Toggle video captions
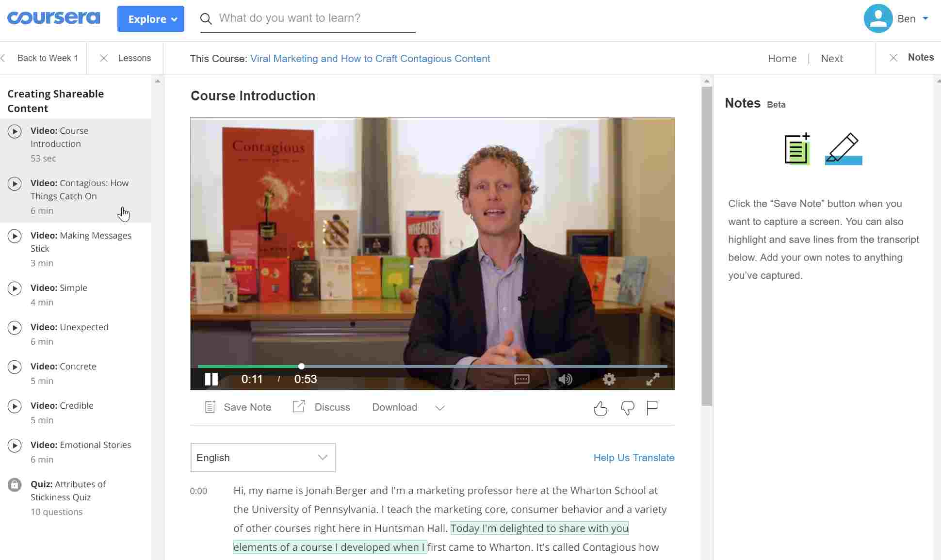Viewport: 941px width, 560px height. (x=521, y=379)
